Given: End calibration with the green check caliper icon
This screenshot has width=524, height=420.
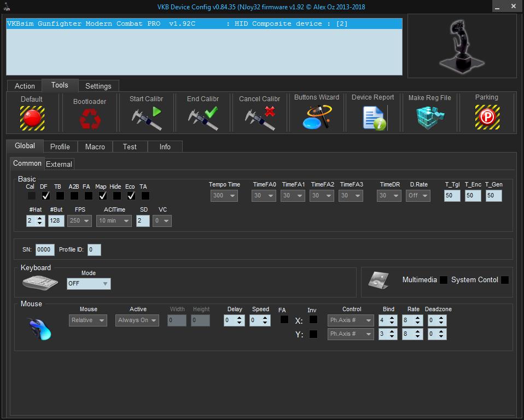Looking at the screenshot, I should 203,118.
